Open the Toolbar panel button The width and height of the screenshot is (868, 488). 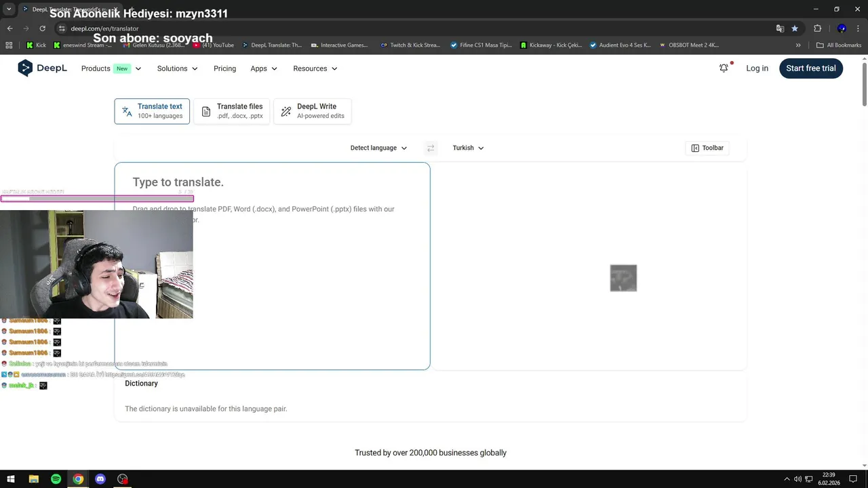707,148
